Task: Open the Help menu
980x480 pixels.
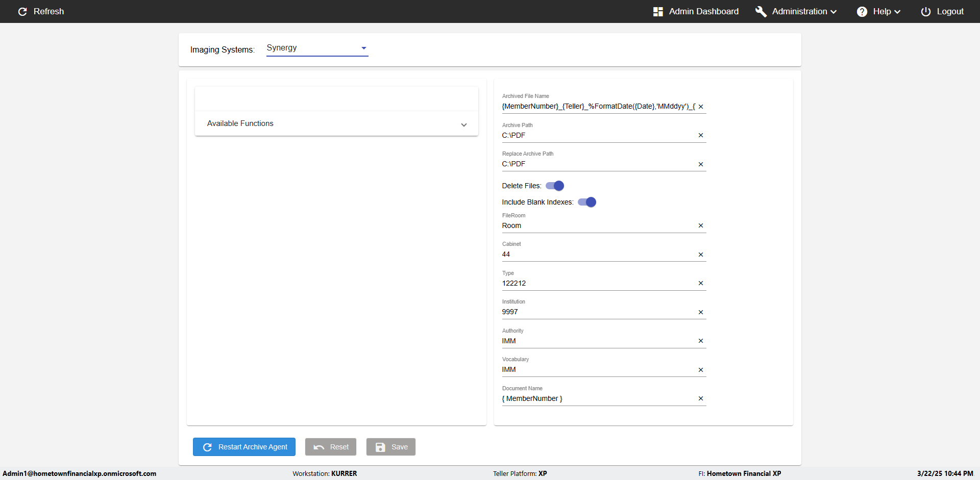Action: point(886,12)
